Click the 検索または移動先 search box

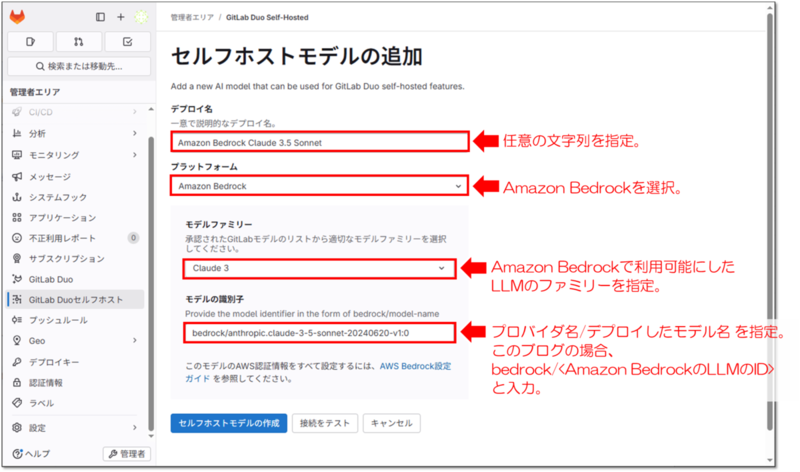(79, 66)
